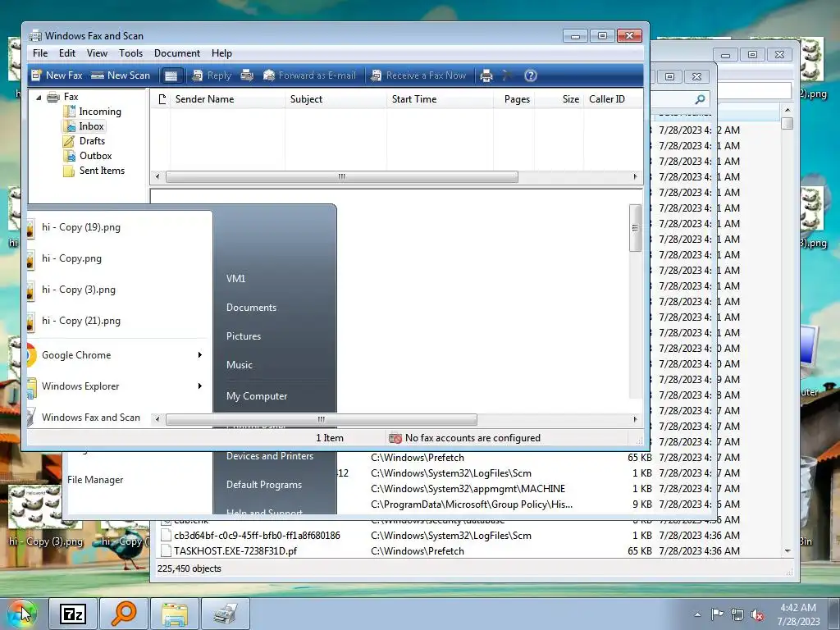840x630 pixels.
Task: Open the Edit menu
Action: click(x=67, y=53)
